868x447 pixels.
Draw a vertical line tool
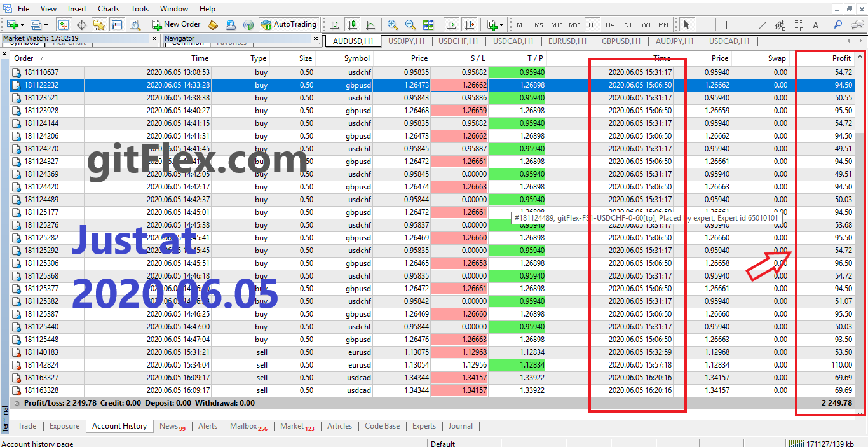point(727,25)
